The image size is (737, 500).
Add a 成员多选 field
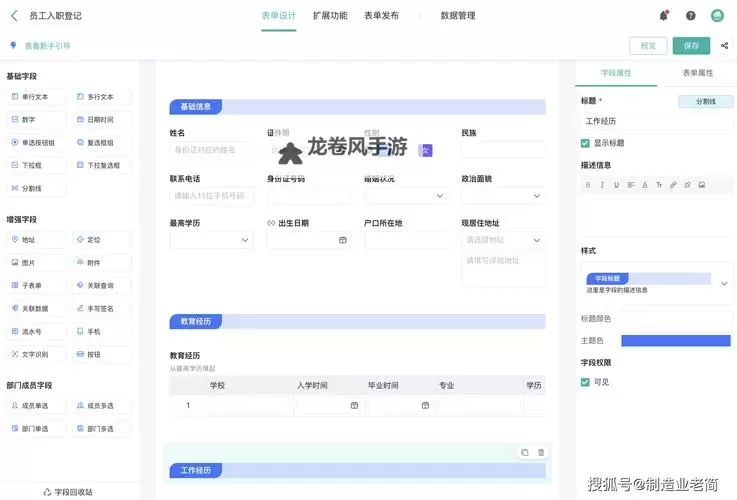coord(102,406)
